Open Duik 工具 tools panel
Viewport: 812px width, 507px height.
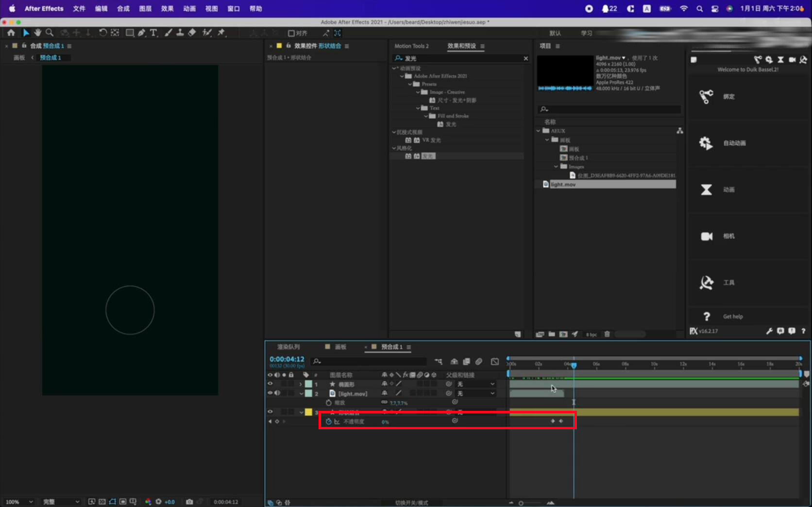[748, 283]
